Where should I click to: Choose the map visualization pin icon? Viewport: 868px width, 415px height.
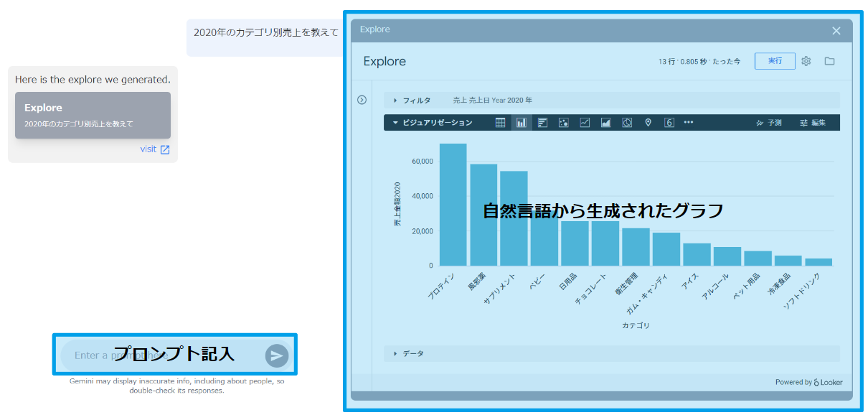click(646, 122)
